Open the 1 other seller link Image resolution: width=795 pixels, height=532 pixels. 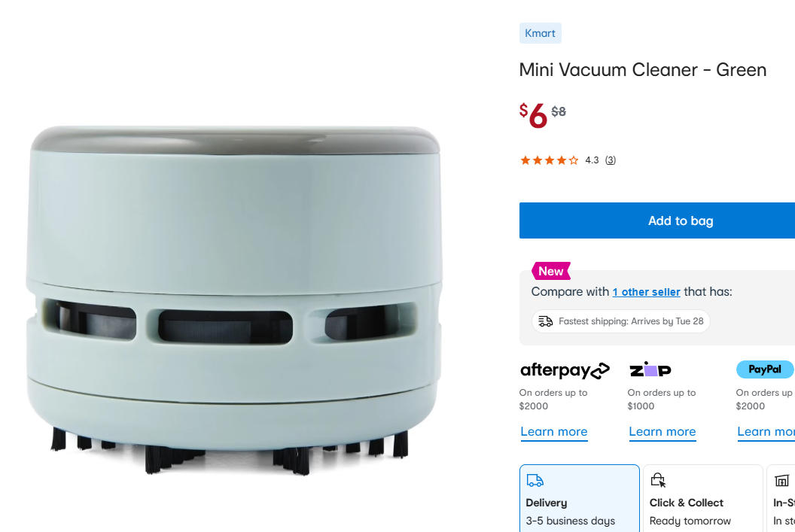pos(646,292)
